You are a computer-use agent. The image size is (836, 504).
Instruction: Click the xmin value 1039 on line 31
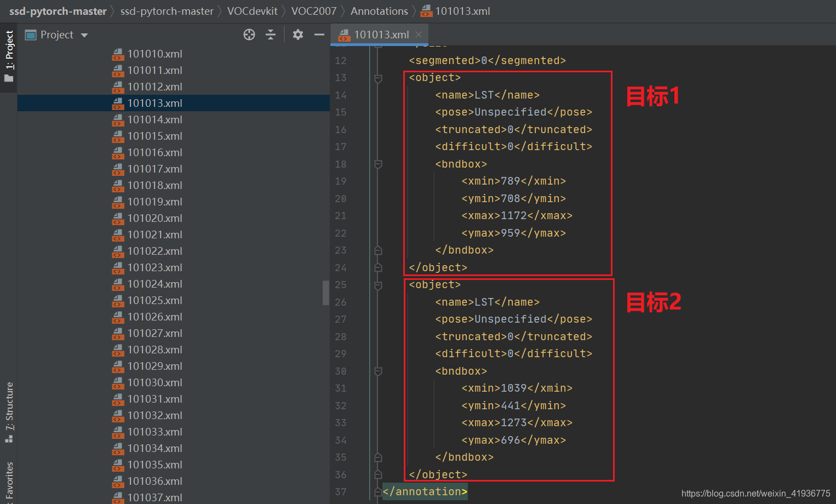[514, 388]
